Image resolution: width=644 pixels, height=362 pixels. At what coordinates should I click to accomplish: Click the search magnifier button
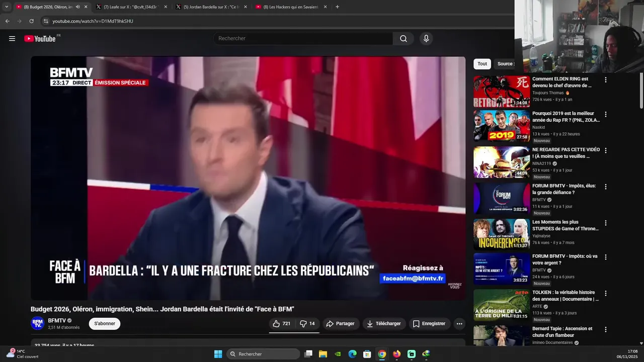(x=404, y=39)
